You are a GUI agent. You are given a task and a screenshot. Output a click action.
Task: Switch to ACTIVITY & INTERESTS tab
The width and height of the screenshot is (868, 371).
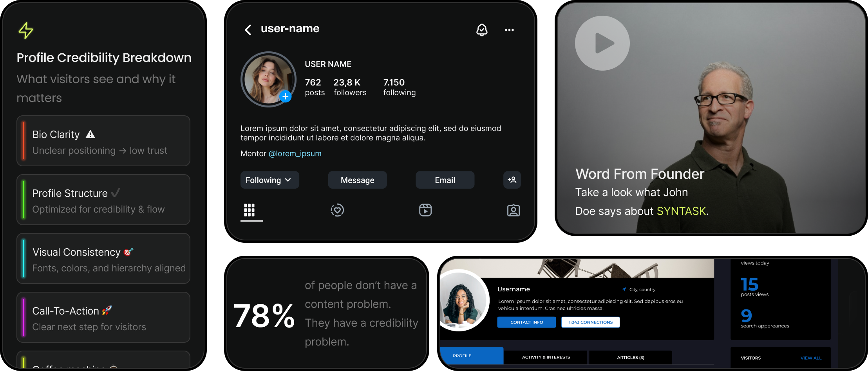pos(546,357)
